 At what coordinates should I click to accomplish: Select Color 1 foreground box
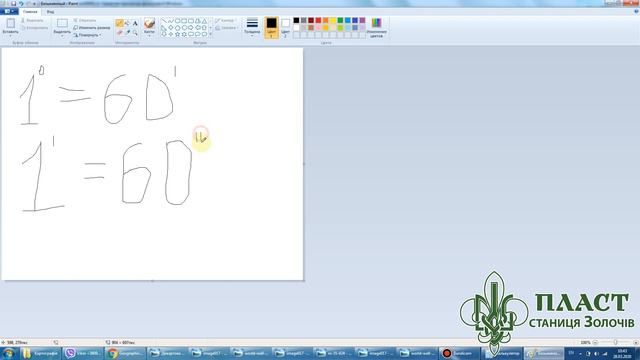271,28
